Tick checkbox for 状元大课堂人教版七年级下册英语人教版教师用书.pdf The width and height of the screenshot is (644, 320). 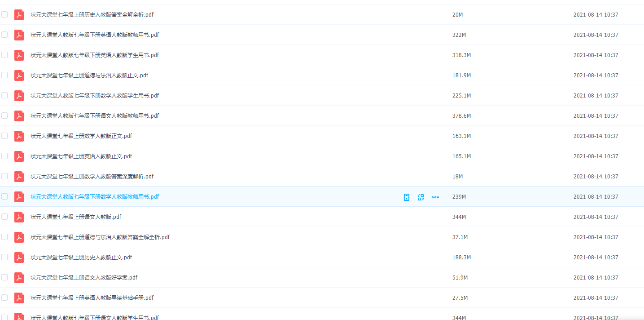point(4,35)
